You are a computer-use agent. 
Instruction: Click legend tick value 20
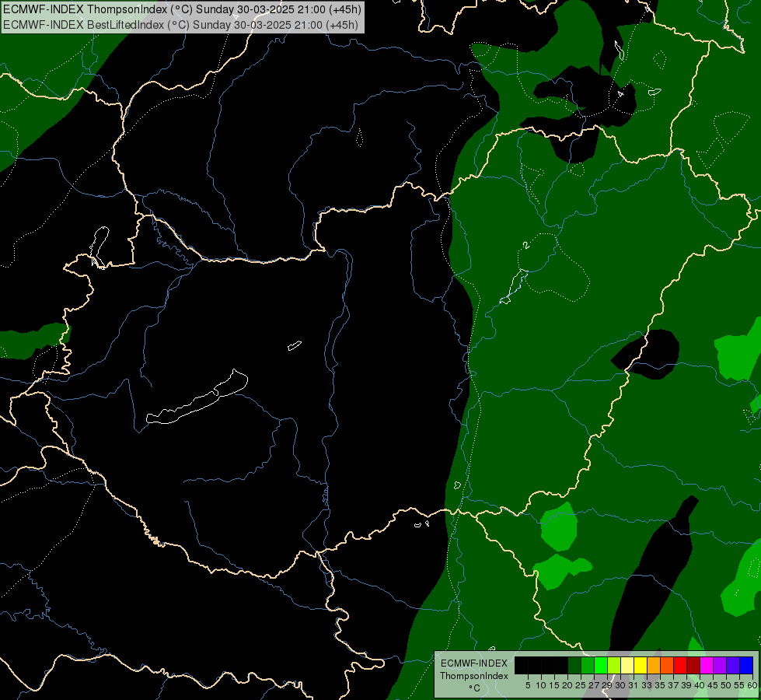(567, 685)
